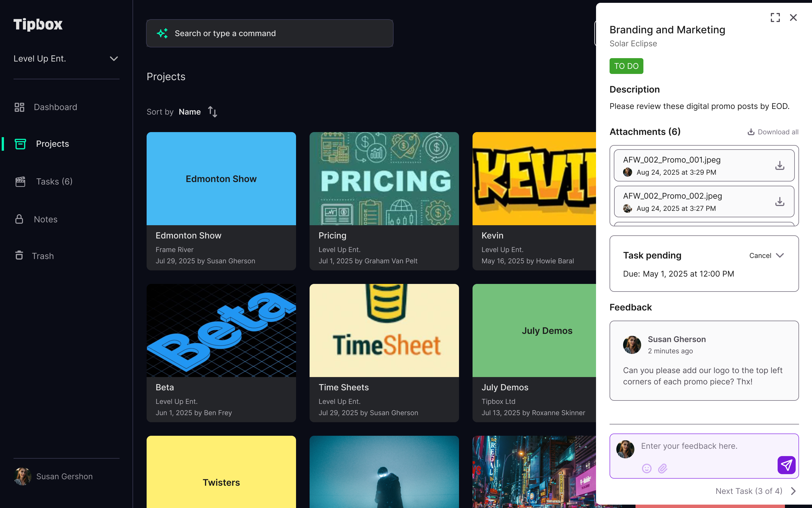Click the Search or type a command field
812x508 pixels.
(270, 33)
